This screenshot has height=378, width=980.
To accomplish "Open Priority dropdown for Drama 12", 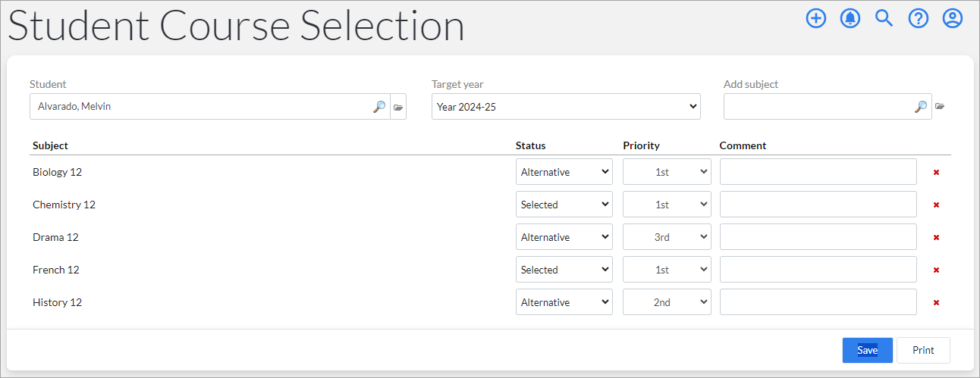I will [667, 237].
